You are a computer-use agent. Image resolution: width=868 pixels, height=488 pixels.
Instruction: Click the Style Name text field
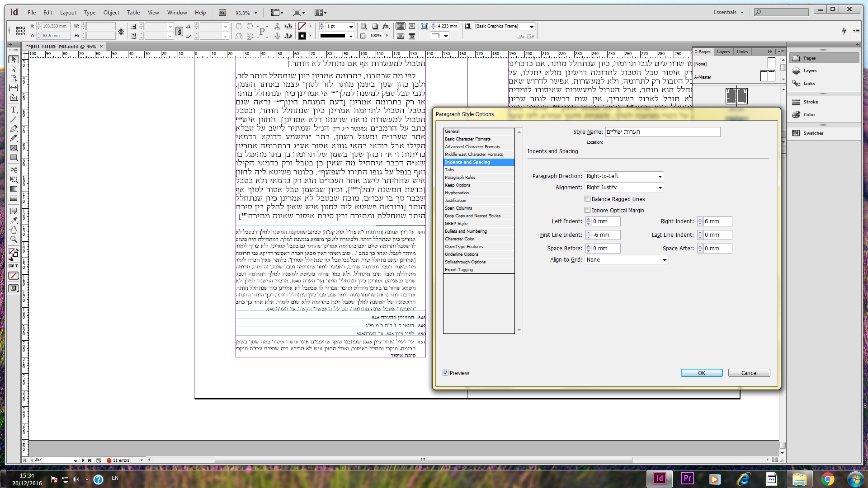662,132
